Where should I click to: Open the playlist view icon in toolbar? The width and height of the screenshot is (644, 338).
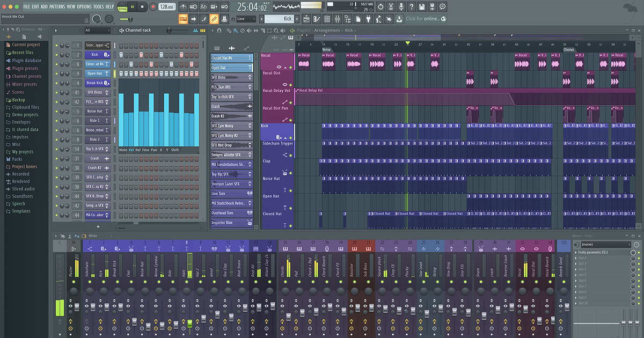(306, 19)
